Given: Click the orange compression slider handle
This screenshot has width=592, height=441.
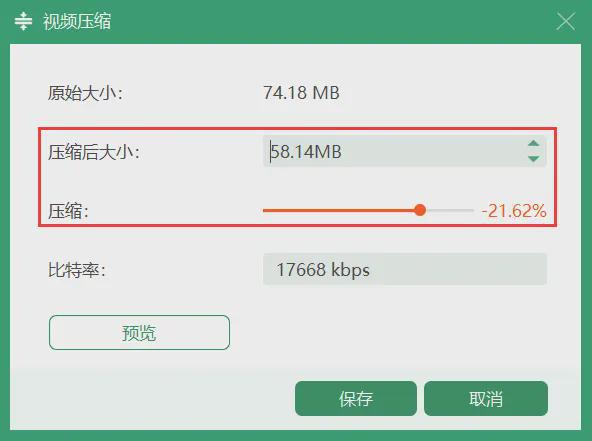Looking at the screenshot, I should click(x=419, y=210).
